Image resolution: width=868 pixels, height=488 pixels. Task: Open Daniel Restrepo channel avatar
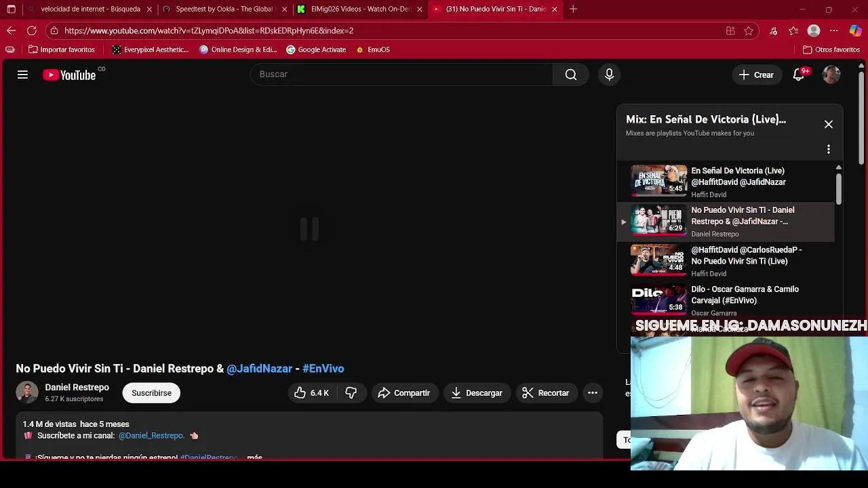click(x=27, y=393)
